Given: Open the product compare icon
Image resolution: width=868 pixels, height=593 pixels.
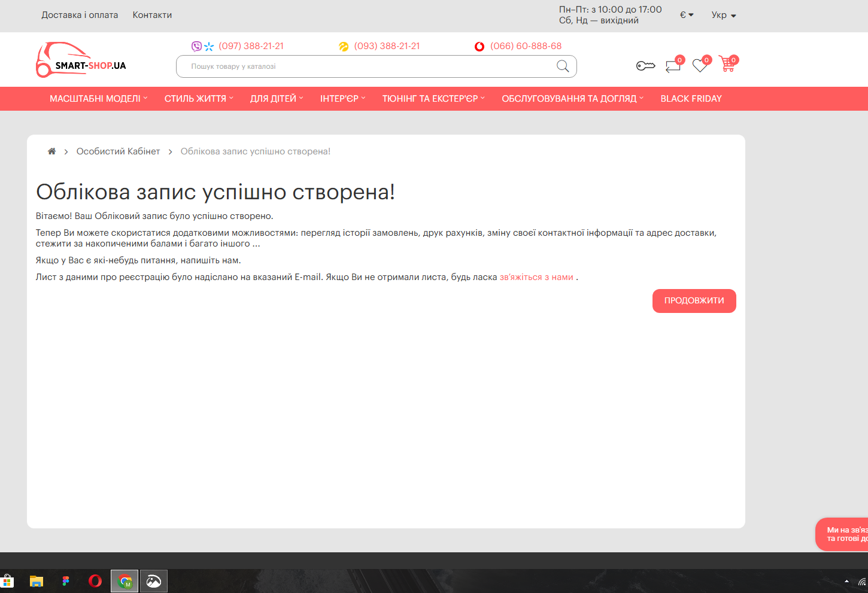Looking at the screenshot, I should [x=673, y=66].
